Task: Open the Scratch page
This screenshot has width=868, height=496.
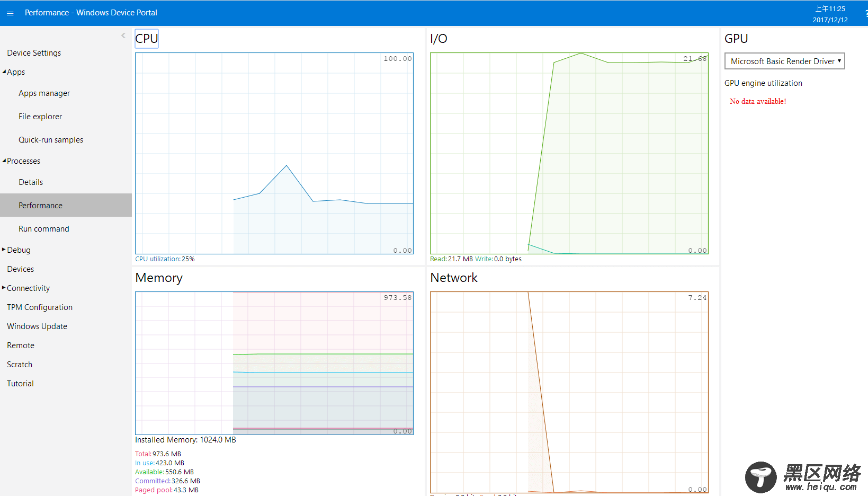Action: [20, 365]
